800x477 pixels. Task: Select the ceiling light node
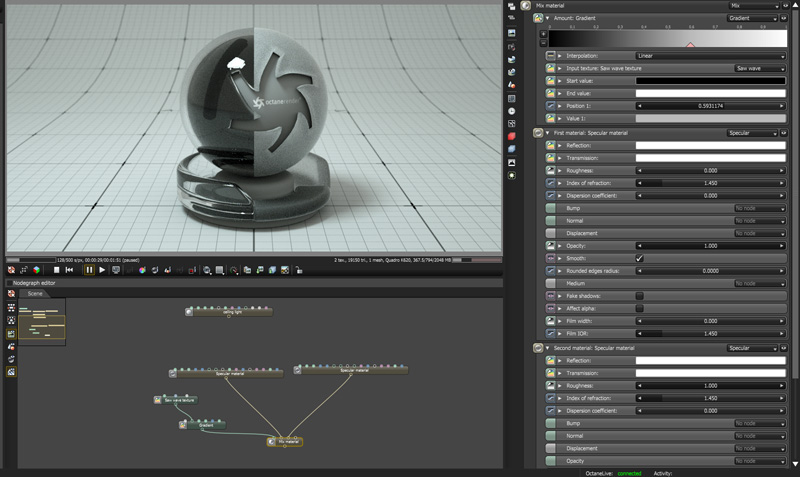pyautogui.click(x=229, y=311)
